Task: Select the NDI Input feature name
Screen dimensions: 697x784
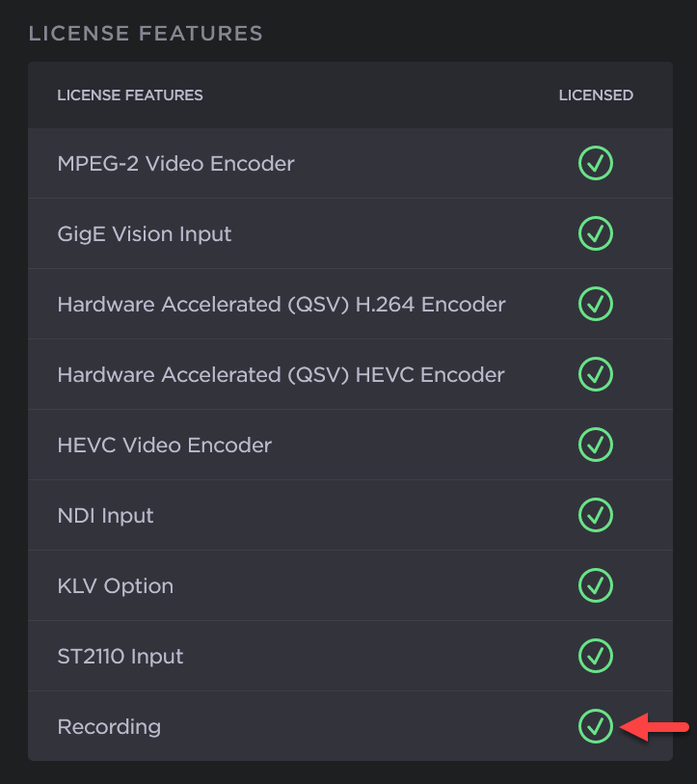Action: (105, 516)
